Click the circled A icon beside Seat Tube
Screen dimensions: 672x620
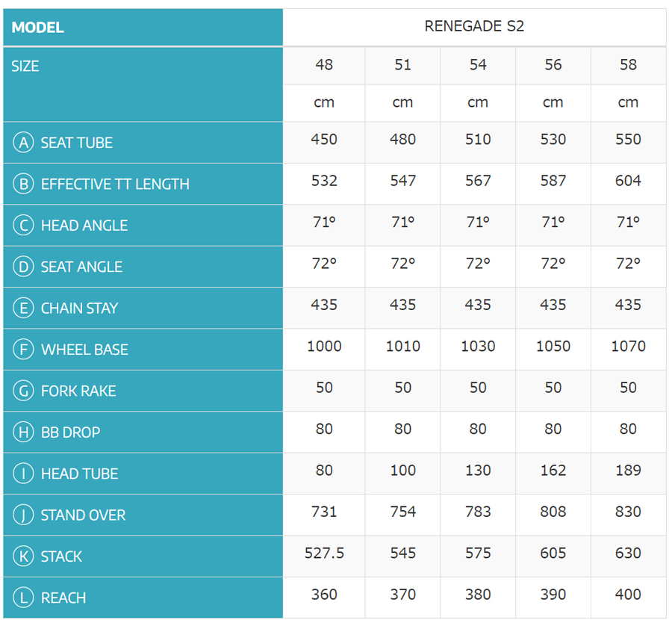click(x=24, y=143)
